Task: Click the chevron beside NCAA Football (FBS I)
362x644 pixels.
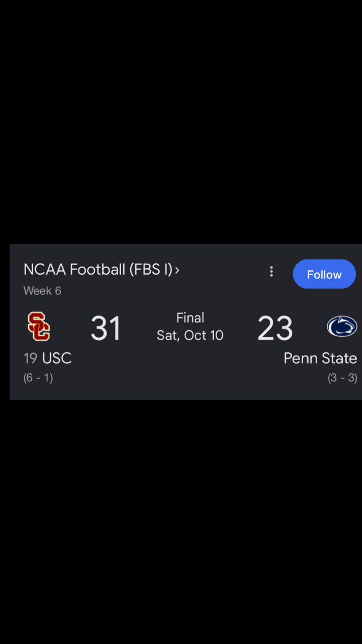Action: [x=177, y=270]
